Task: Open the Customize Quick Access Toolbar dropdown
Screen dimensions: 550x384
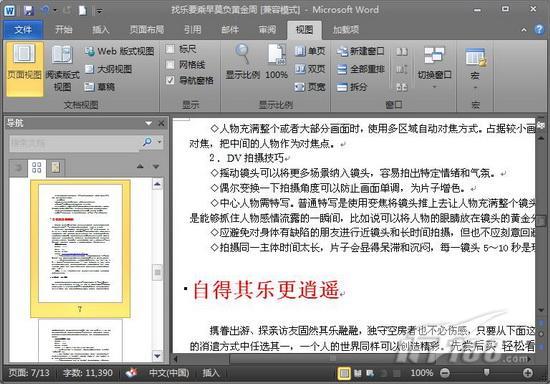Action: (x=100, y=11)
